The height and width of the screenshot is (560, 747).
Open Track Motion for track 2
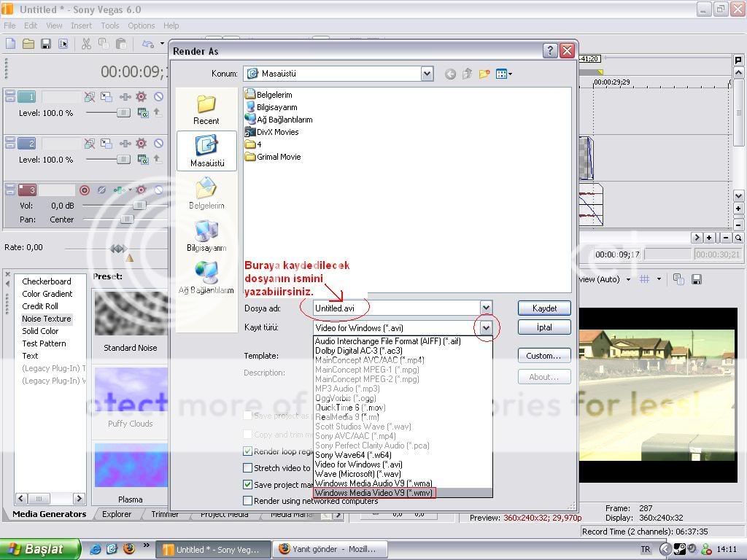tap(107, 144)
